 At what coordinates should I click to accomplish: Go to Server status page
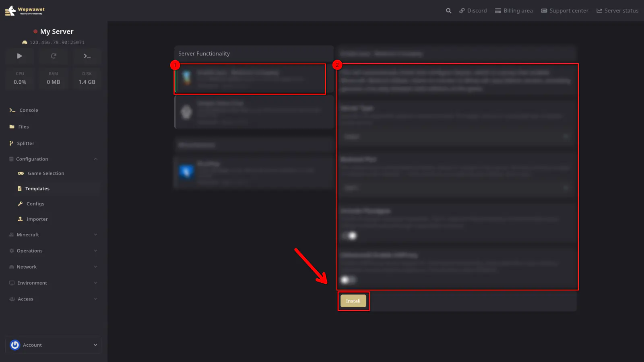(x=617, y=11)
